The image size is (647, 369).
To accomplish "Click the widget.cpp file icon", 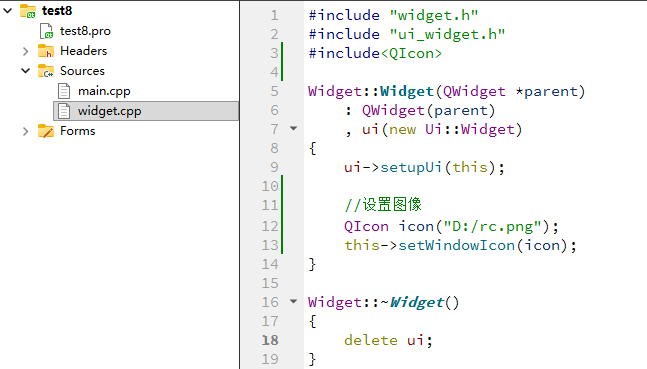I will click(x=64, y=111).
